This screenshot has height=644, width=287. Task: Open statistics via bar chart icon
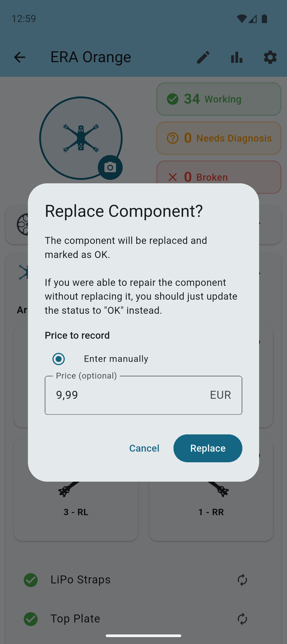[x=236, y=57]
